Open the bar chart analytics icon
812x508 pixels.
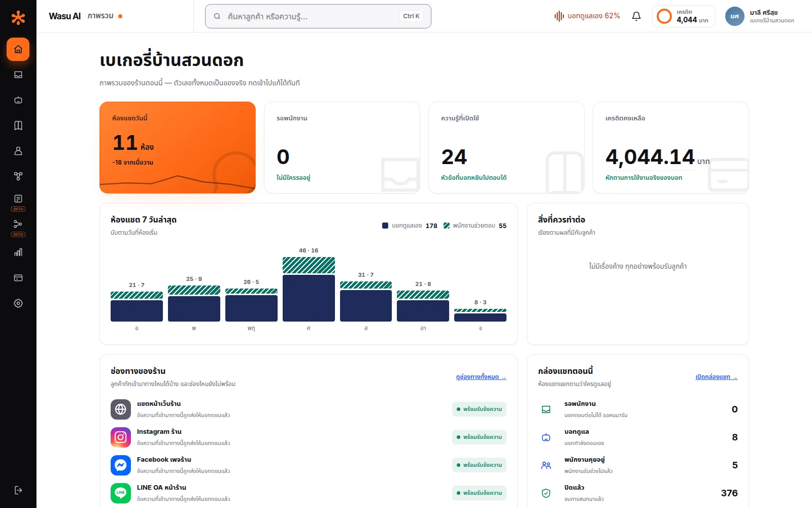(18, 252)
